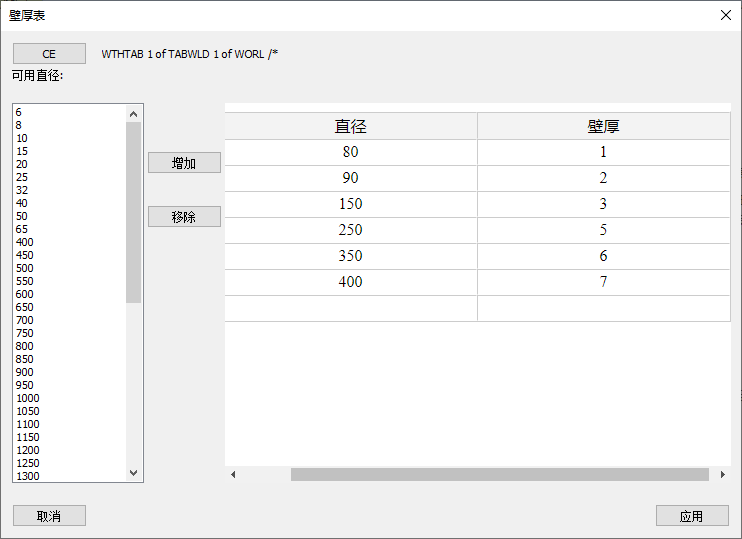Select table cell with diameter 150
Image resolution: width=742 pixels, height=539 pixels.
pos(351,204)
